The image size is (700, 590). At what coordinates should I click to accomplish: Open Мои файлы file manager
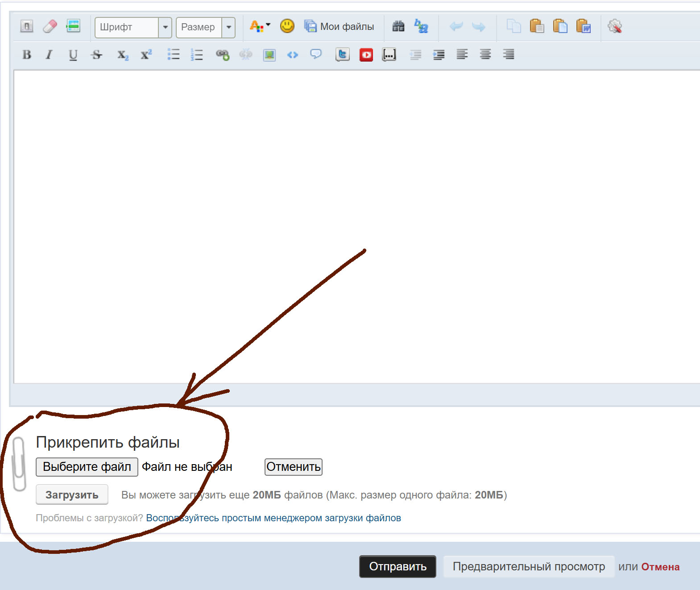339,27
